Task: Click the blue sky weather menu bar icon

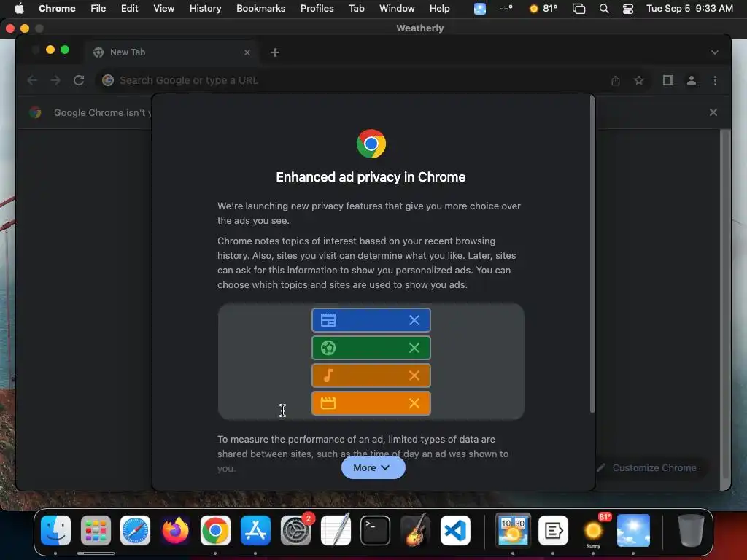Action: [480, 8]
